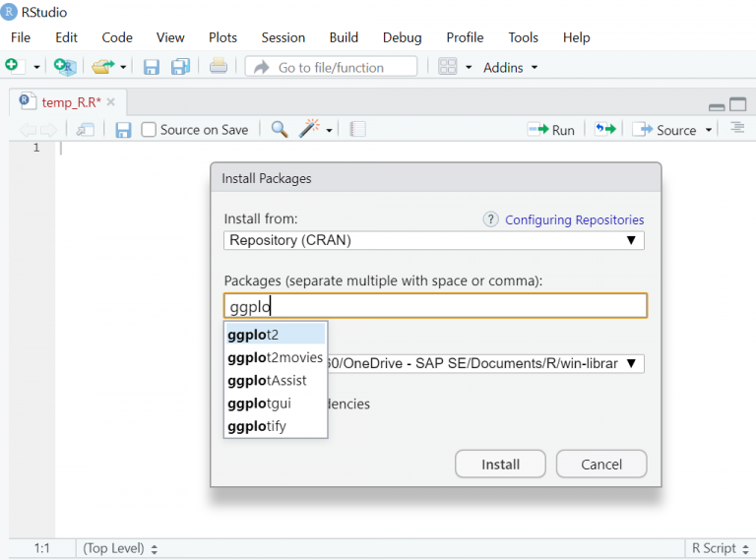Click the Save All documents icon

[180, 67]
